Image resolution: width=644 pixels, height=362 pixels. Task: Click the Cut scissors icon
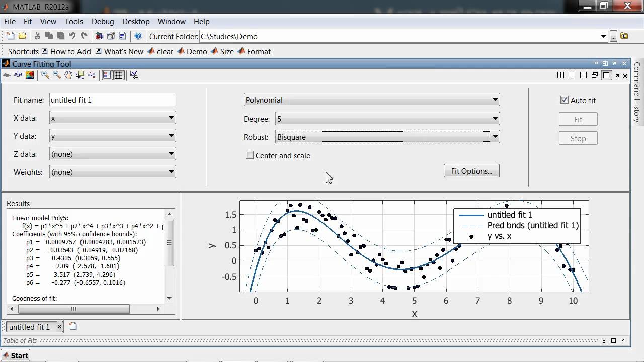click(37, 36)
